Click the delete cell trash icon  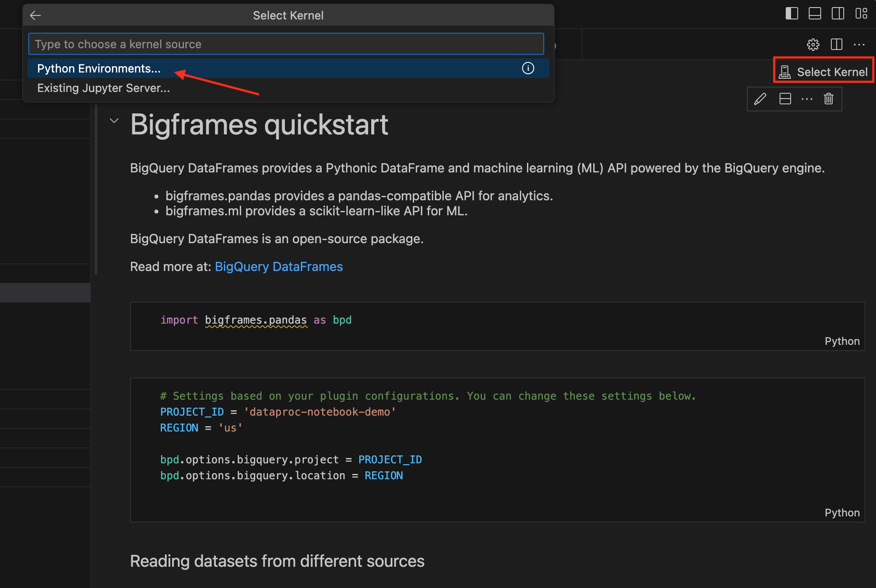pyautogui.click(x=829, y=99)
